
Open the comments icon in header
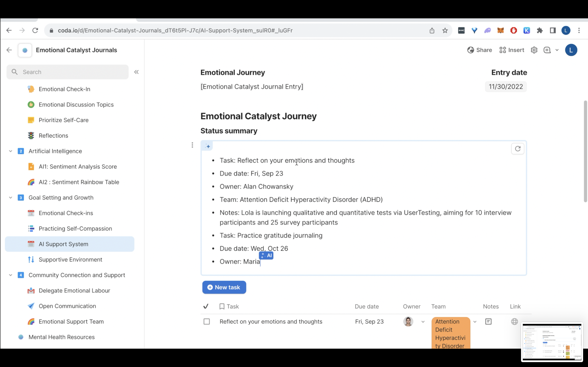point(547,50)
